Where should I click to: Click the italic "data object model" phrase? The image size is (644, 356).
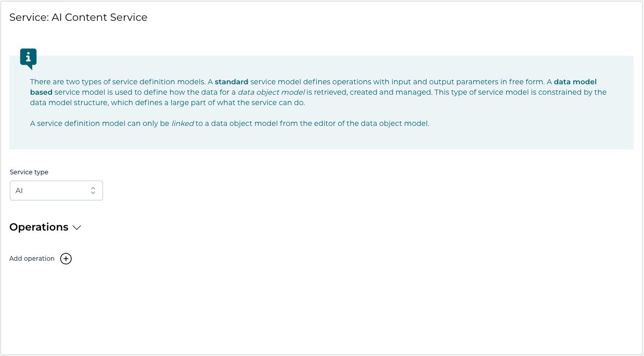point(271,92)
